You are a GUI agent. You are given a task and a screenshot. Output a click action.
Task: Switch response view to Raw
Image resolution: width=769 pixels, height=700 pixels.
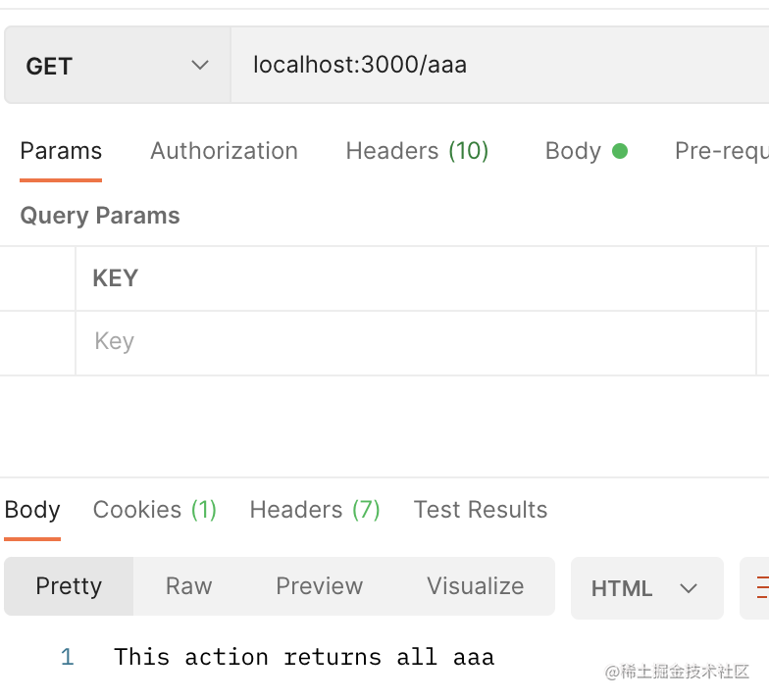(188, 586)
